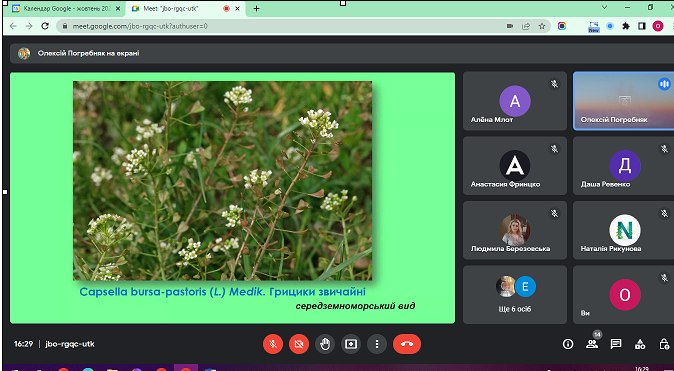Show everyone in the participants panel
This screenshot has width=674, height=371.
(592, 343)
